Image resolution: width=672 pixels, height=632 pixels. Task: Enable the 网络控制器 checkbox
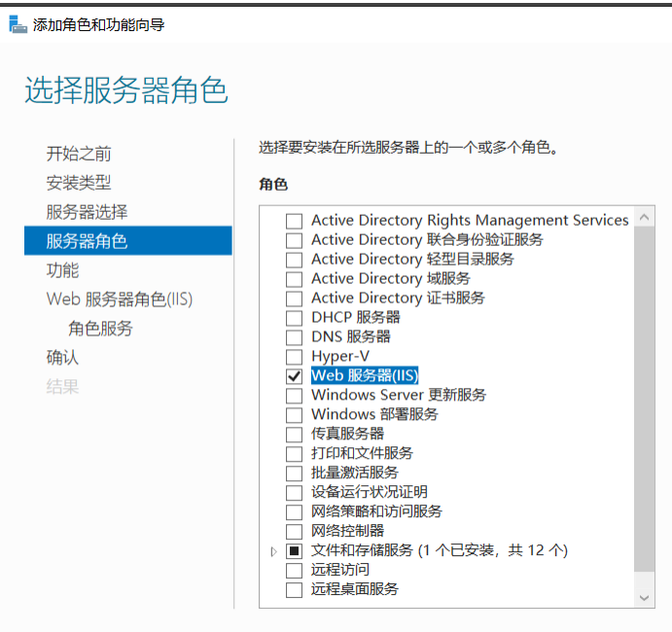pos(294,531)
